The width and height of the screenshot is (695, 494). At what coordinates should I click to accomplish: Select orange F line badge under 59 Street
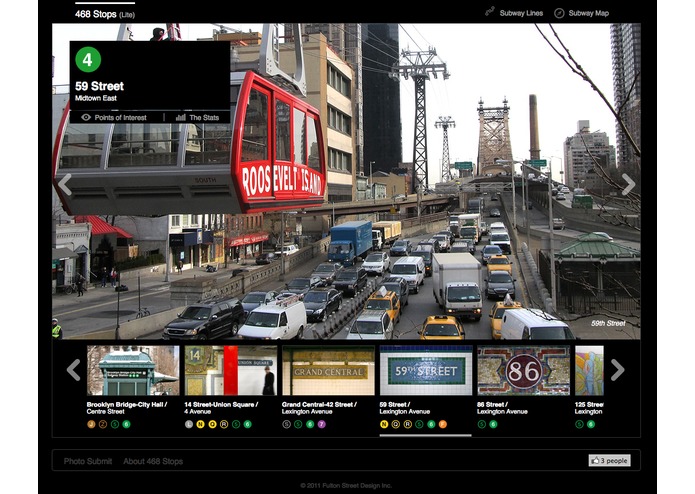coord(442,424)
